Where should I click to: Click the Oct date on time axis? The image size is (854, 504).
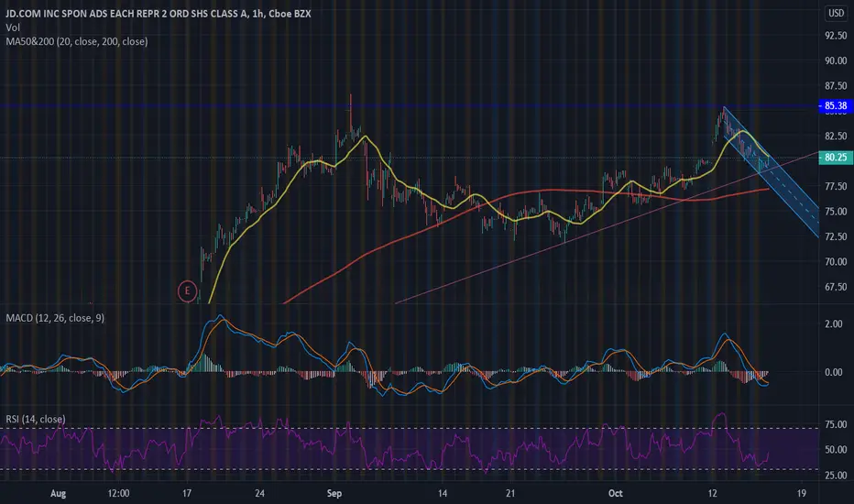[x=616, y=493]
